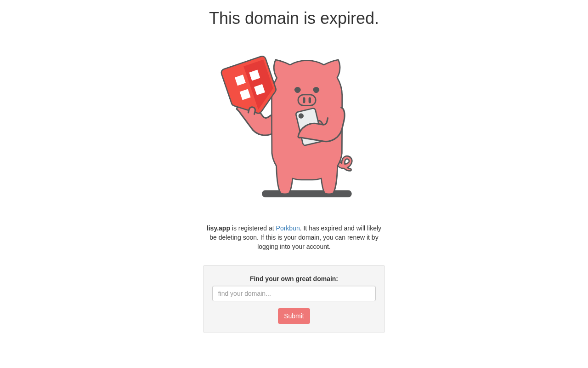Click the 'logging into your account' text
Viewport: 588px width, 368px height.
[x=293, y=247]
